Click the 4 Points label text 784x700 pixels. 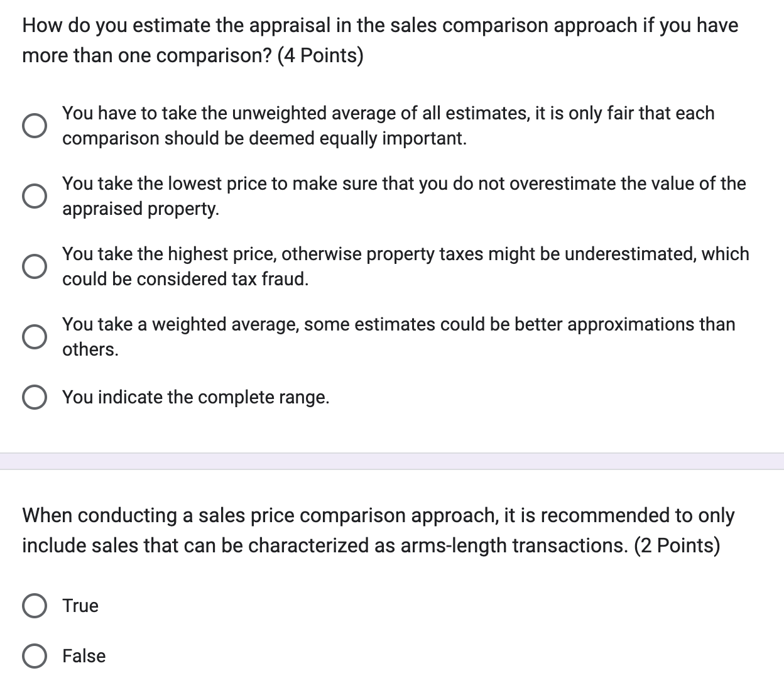coord(320,55)
